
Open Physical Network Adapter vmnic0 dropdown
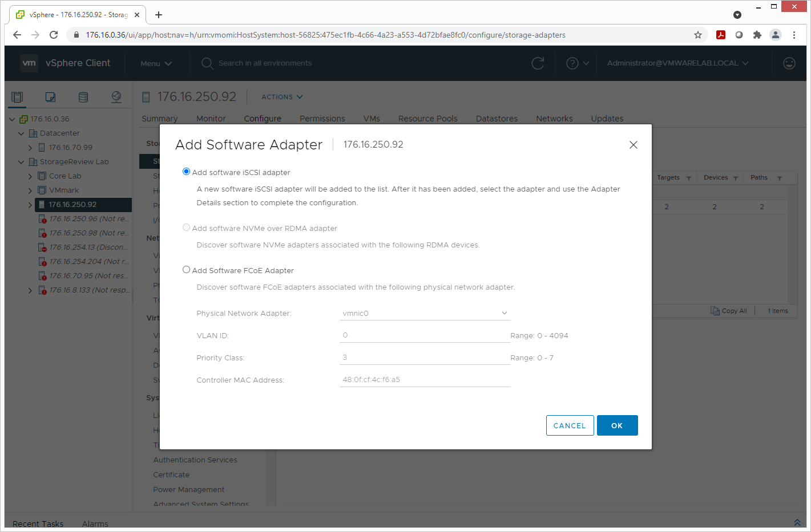[425, 313]
